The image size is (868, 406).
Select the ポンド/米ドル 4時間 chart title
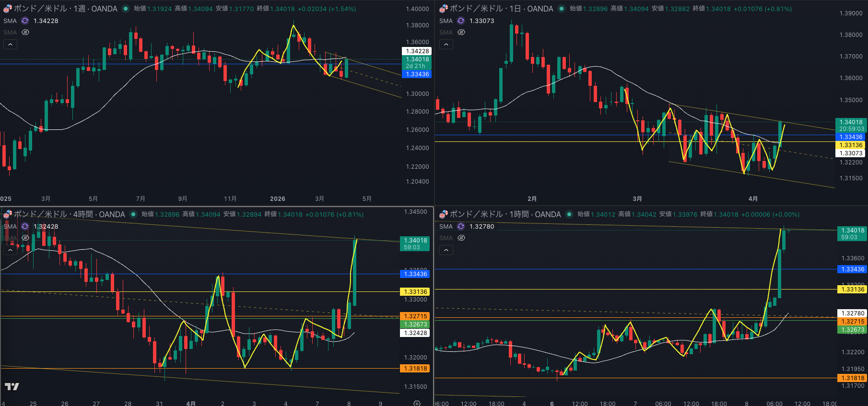[x=69, y=214]
